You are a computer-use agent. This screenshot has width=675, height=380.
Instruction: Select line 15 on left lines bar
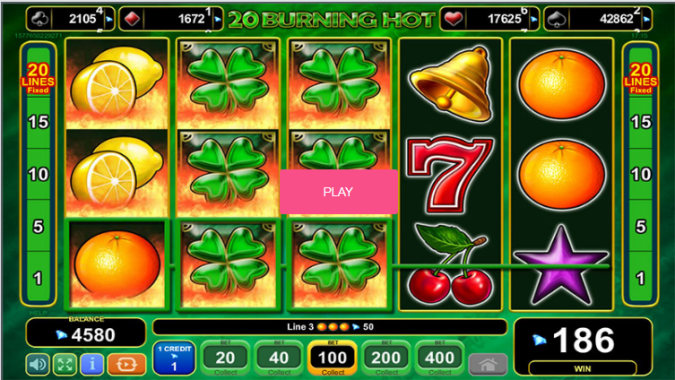click(x=38, y=122)
